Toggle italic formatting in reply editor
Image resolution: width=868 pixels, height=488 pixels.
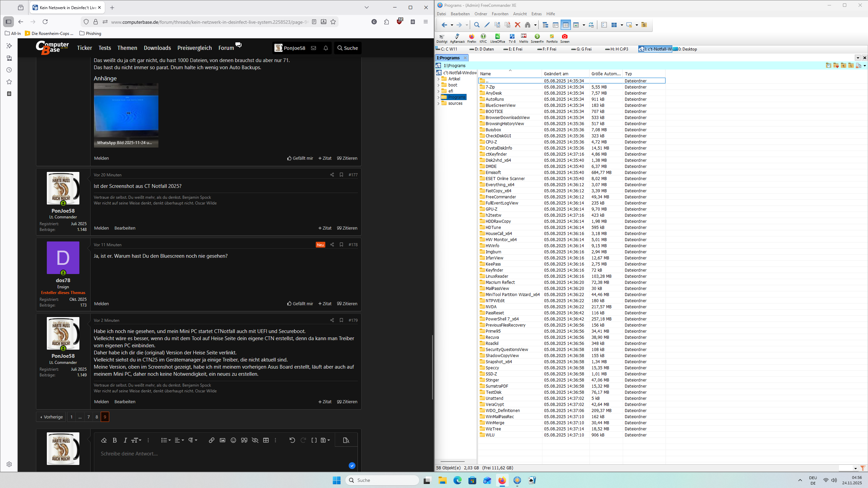[125, 440]
